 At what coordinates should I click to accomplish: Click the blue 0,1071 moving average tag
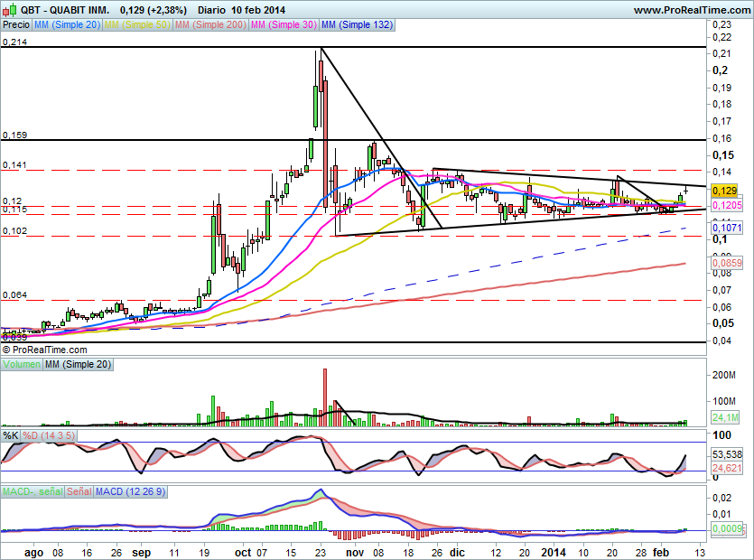click(x=727, y=227)
